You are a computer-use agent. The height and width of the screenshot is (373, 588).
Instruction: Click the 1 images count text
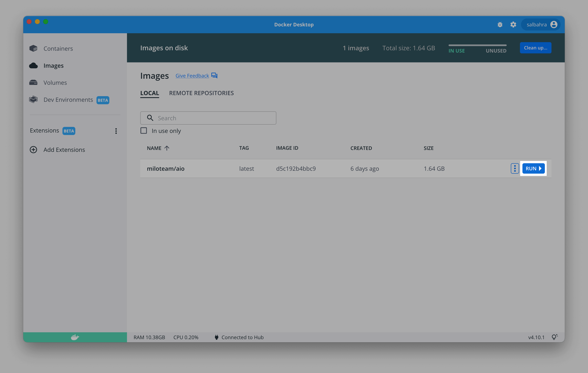pyautogui.click(x=356, y=48)
